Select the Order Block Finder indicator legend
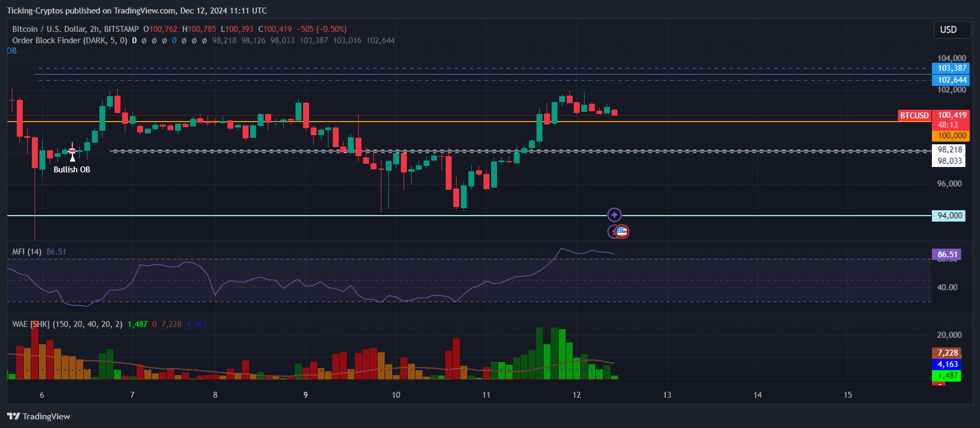 tap(70, 41)
